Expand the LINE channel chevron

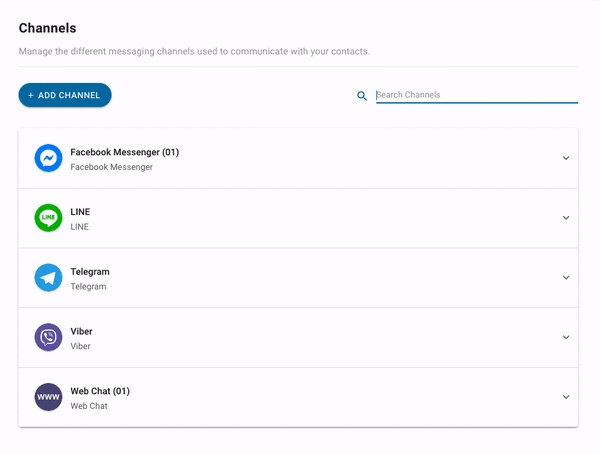point(566,218)
